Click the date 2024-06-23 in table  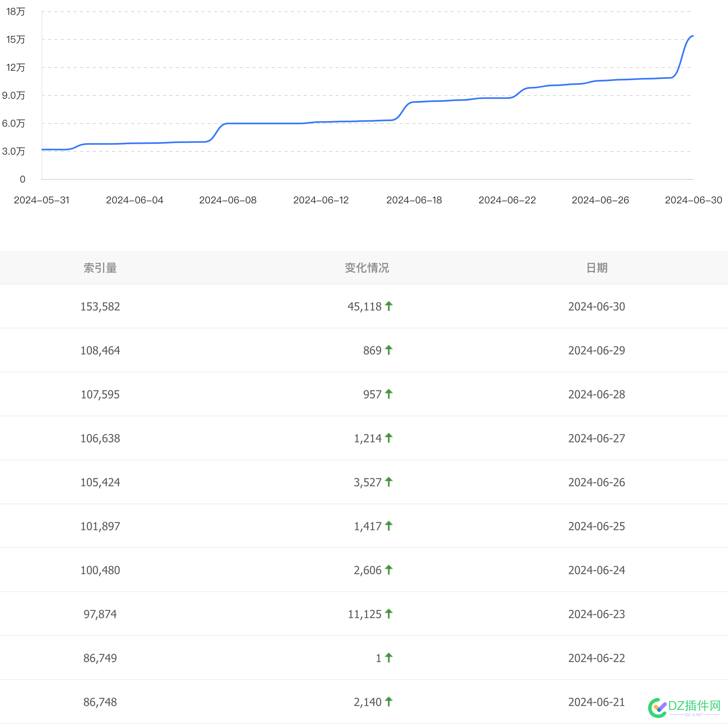(597, 614)
